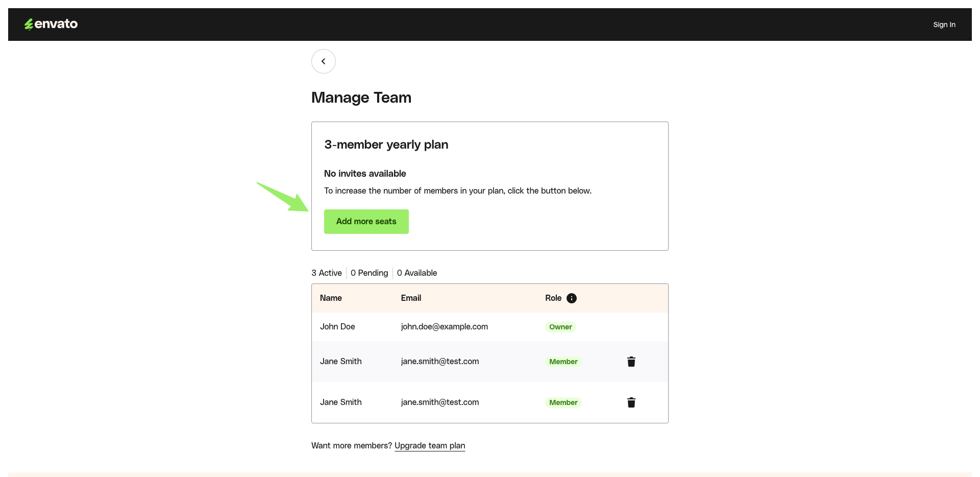Click the Owner role badge
This screenshot has width=980, height=477.
coord(560,327)
